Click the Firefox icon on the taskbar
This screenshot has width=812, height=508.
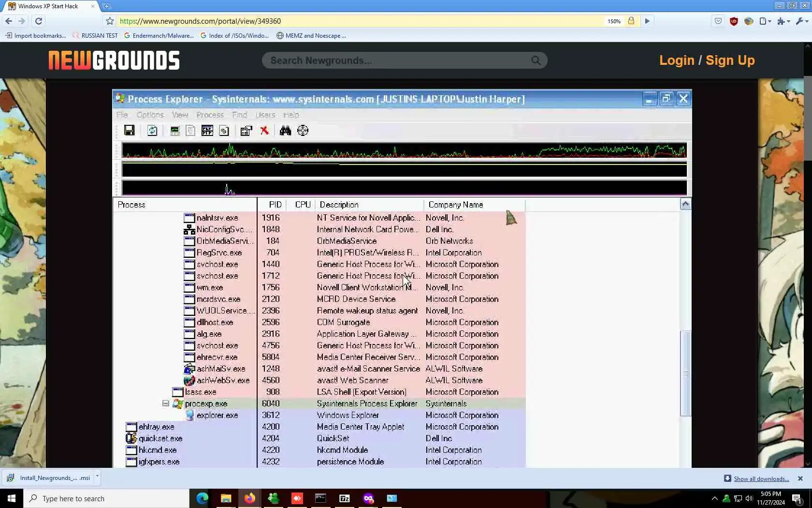click(x=249, y=498)
